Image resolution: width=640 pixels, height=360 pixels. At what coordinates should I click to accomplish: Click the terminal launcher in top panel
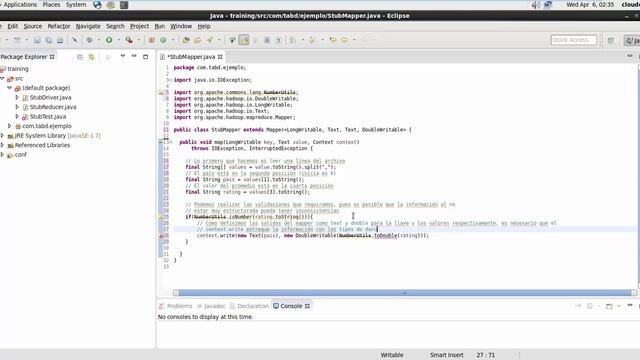tap(124, 5)
